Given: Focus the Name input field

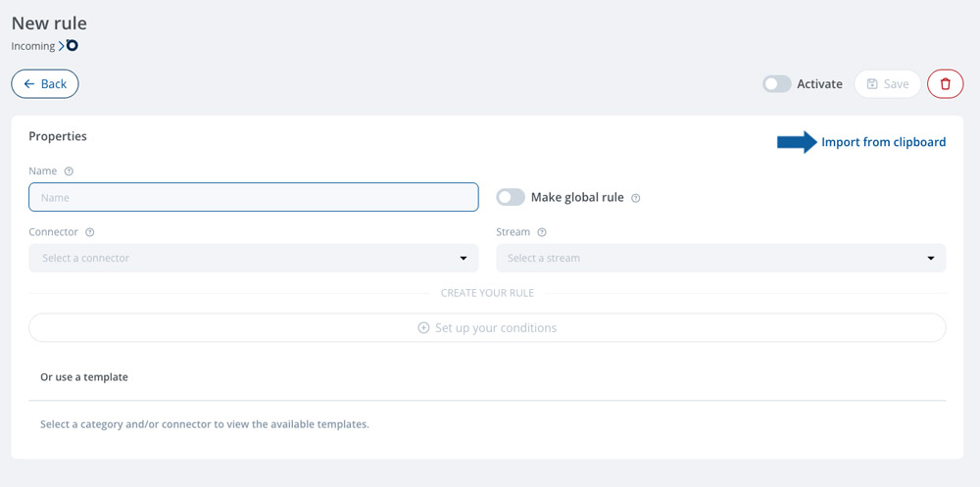Looking at the screenshot, I should click(254, 197).
